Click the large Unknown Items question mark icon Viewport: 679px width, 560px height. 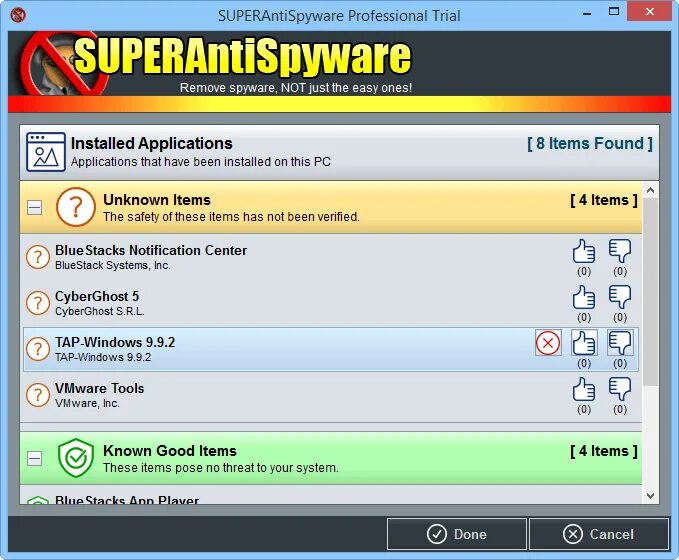coord(76,207)
